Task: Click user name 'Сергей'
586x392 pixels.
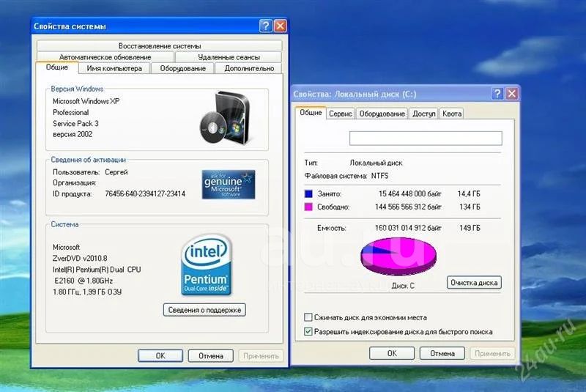Action: click(x=116, y=172)
